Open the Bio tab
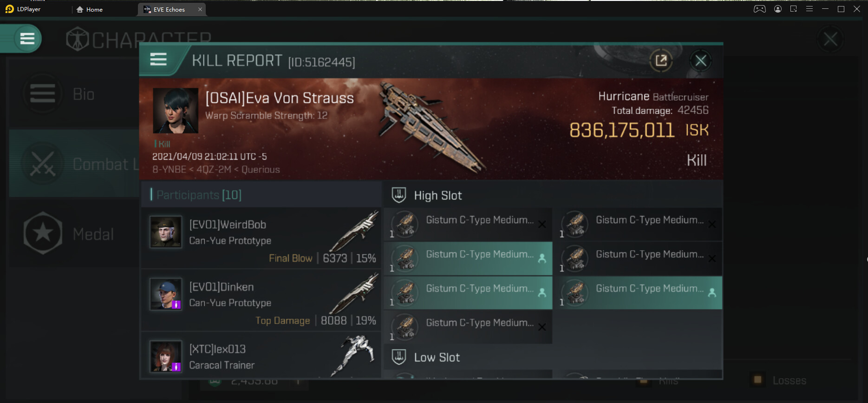 pos(74,94)
